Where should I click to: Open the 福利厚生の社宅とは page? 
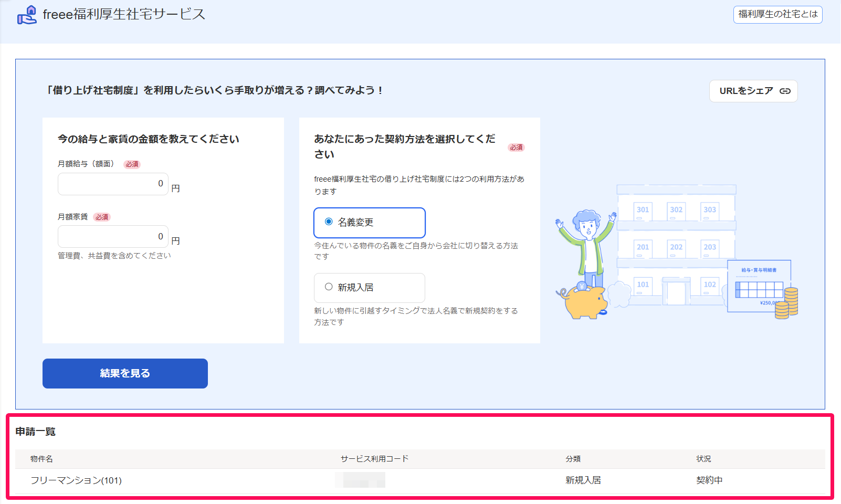click(777, 15)
